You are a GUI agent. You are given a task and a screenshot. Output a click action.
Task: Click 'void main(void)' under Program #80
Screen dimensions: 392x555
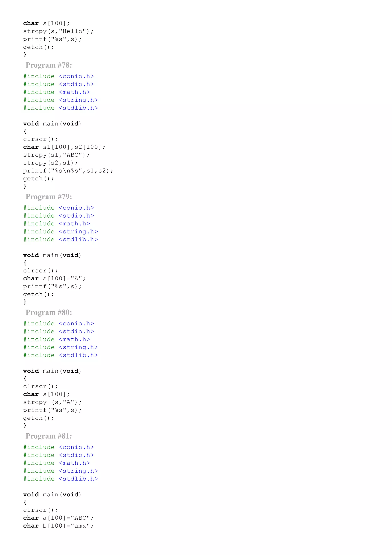(x=52, y=371)
